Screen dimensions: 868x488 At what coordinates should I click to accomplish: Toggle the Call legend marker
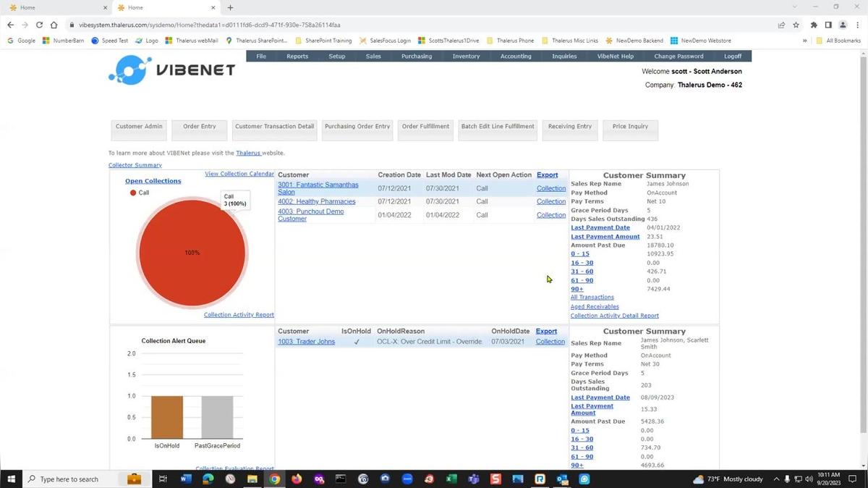(x=133, y=193)
